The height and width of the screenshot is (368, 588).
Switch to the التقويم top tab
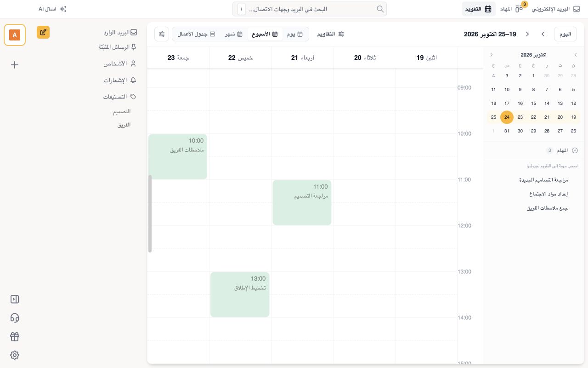[x=479, y=9]
